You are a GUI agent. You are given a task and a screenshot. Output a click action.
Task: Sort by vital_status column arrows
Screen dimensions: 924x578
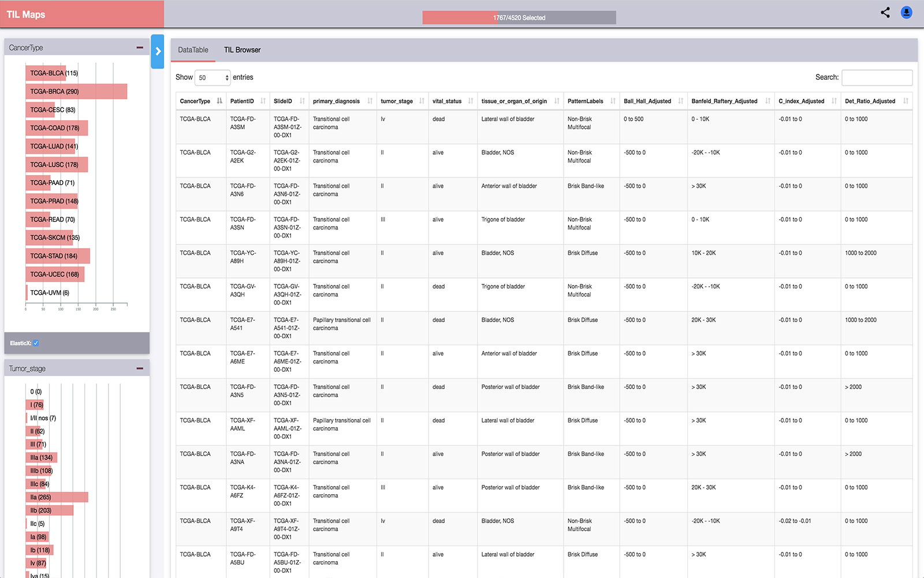(x=471, y=101)
